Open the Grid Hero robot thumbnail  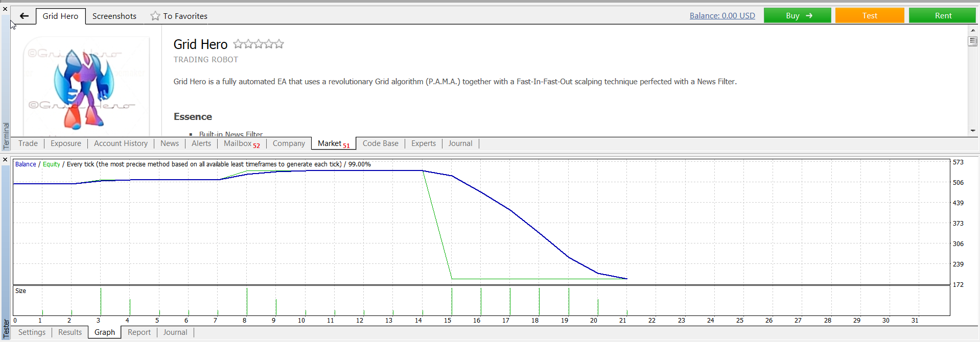pos(86,86)
